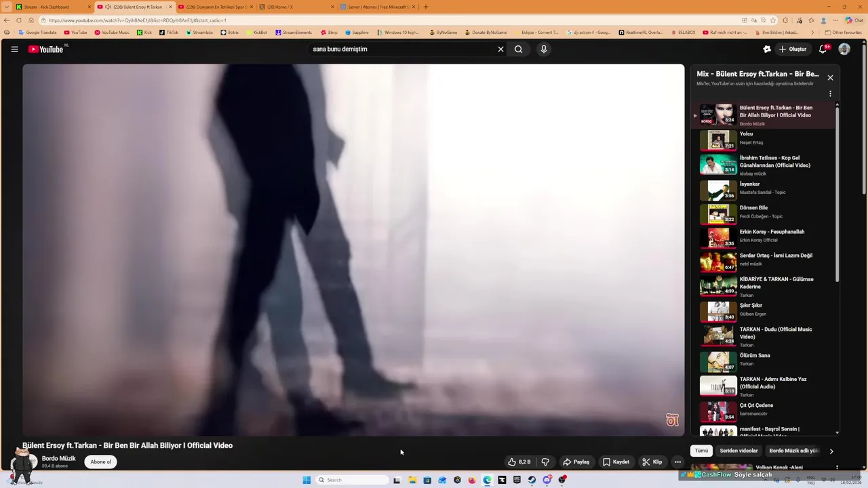The width and height of the screenshot is (868, 488).
Task: Open the YouTube account avatar menu
Action: 844,49
